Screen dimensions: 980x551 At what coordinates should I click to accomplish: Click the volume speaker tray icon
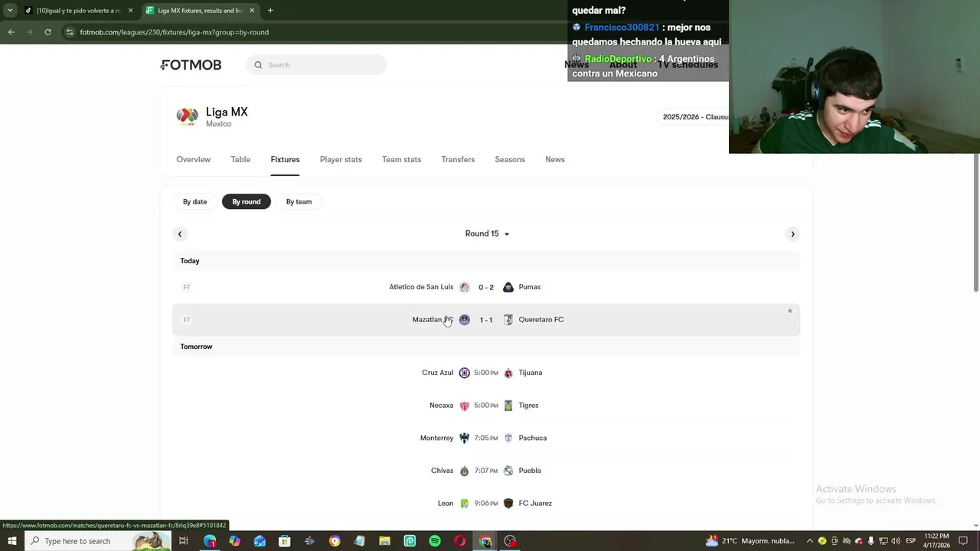[x=895, y=541]
